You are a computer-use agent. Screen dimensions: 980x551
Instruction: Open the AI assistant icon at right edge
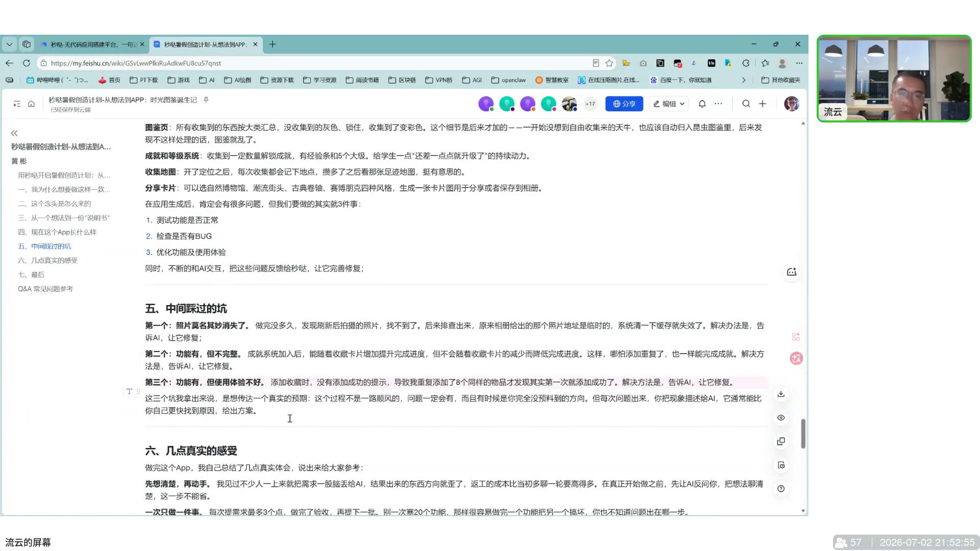(792, 272)
